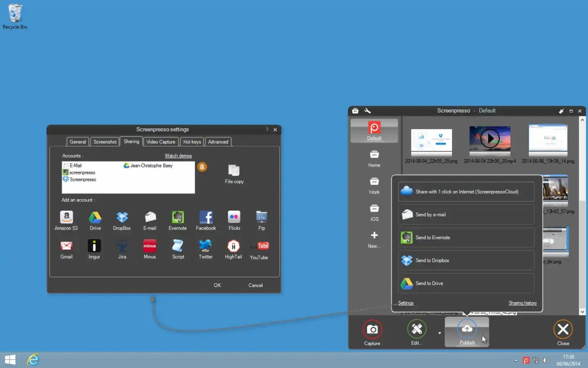Add a Dropbox sharing account
The width and height of the screenshot is (588, 368).
pos(122,220)
